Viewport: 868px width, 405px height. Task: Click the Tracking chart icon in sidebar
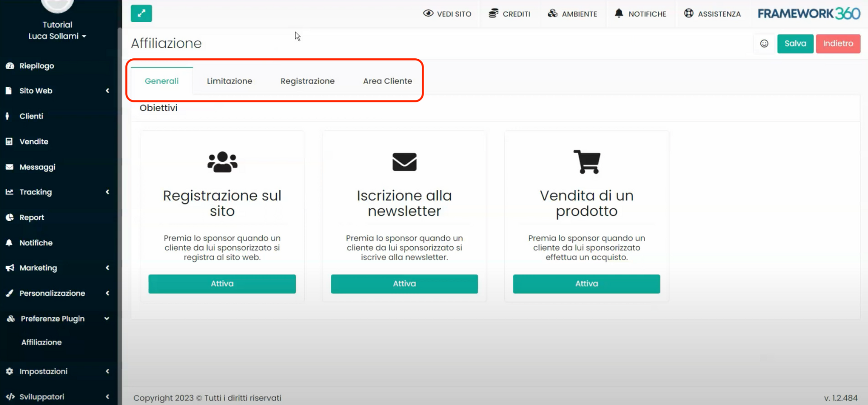click(x=9, y=192)
